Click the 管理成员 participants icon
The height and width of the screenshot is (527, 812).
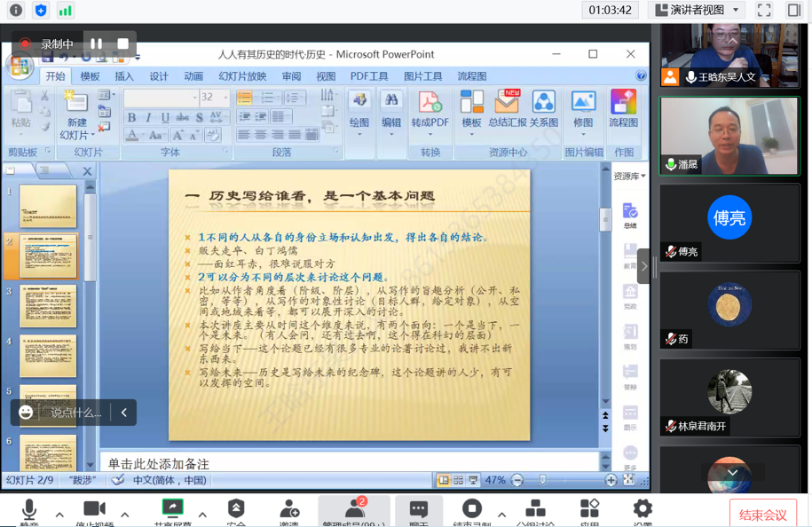pyautogui.click(x=355, y=509)
